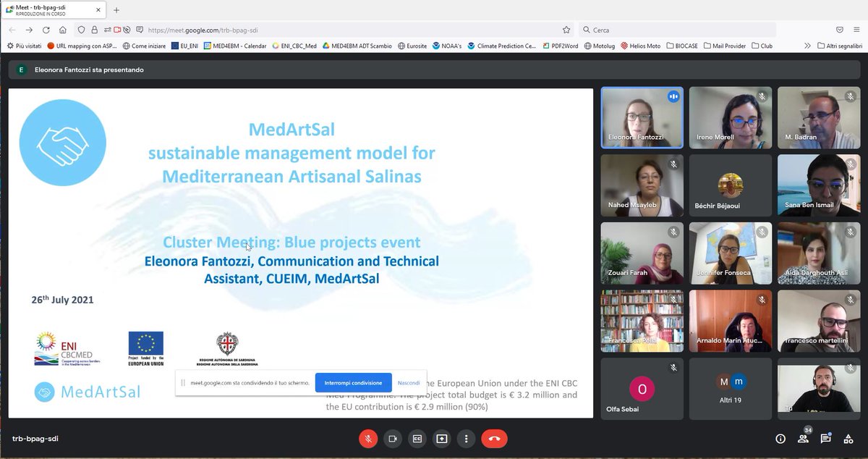The height and width of the screenshot is (459, 868).
Task: Open the activities shapes icon
Action: (x=848, y=439)
